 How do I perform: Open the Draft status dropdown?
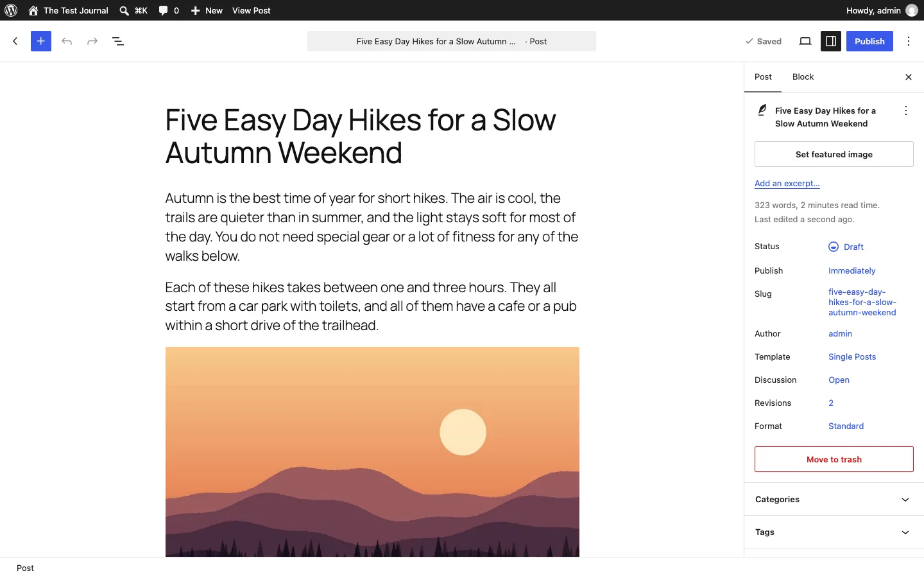846,247
